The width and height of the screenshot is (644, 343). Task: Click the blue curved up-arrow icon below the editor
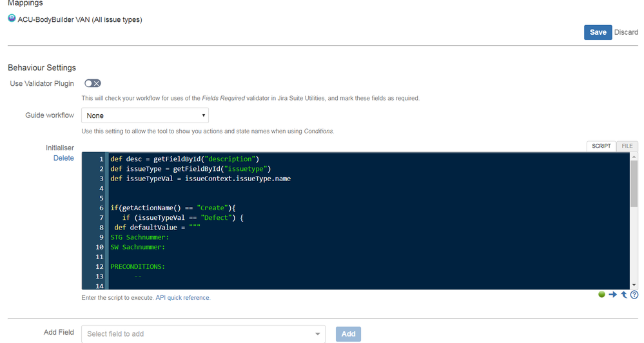pos(623,295)
